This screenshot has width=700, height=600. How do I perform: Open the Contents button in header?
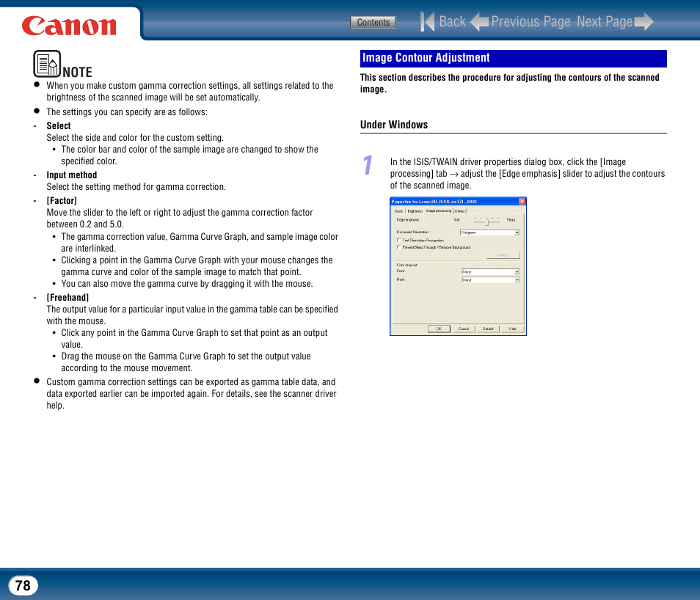pos(373,22)
